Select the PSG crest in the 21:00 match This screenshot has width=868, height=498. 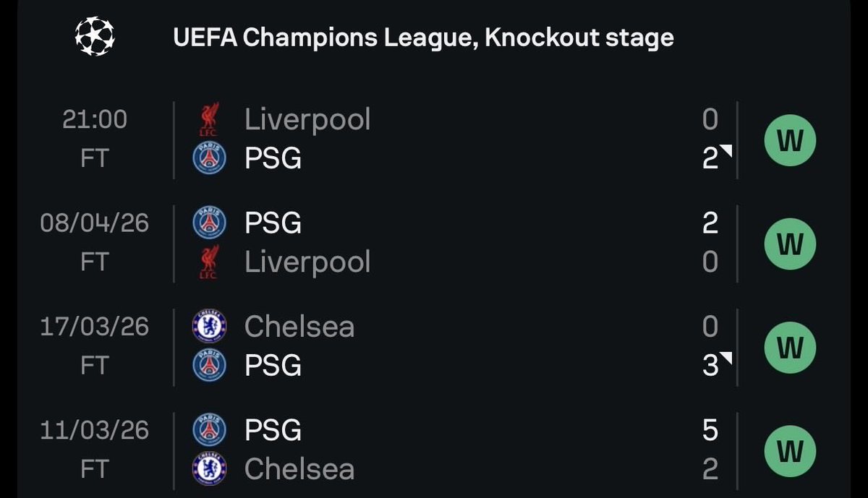point(209,158)
